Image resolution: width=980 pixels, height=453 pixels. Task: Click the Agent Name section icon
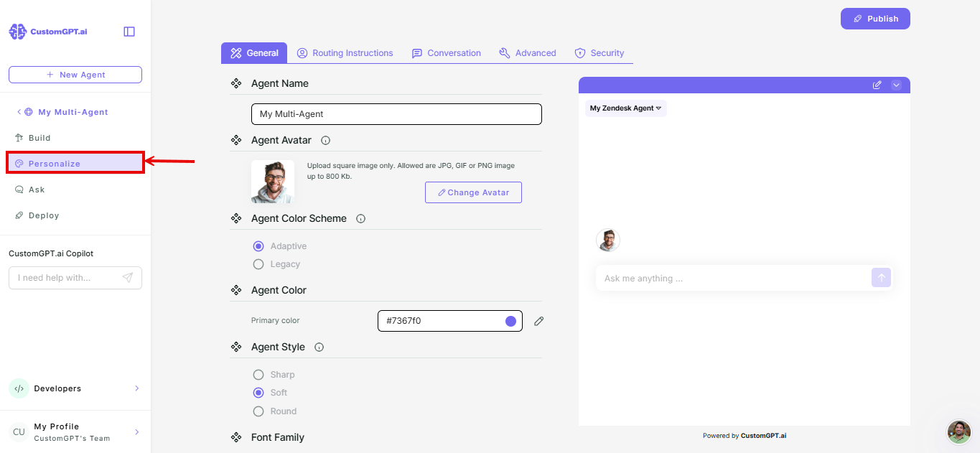coord(236,83)
